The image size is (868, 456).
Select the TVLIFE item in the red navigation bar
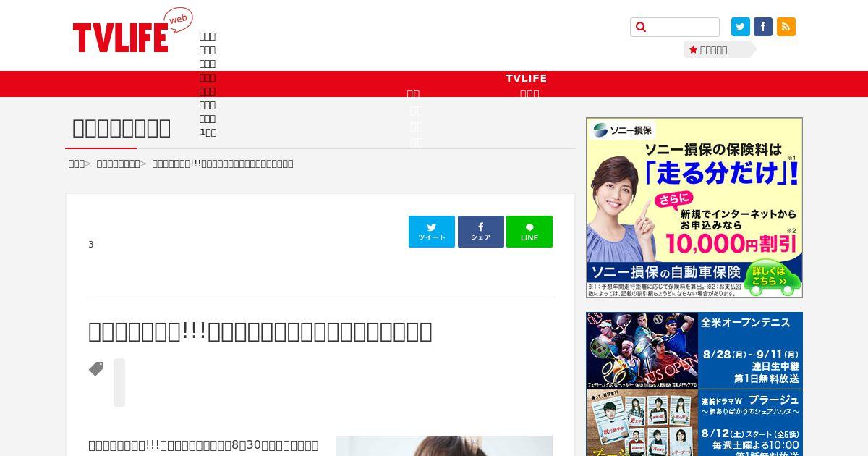point(526,78)
